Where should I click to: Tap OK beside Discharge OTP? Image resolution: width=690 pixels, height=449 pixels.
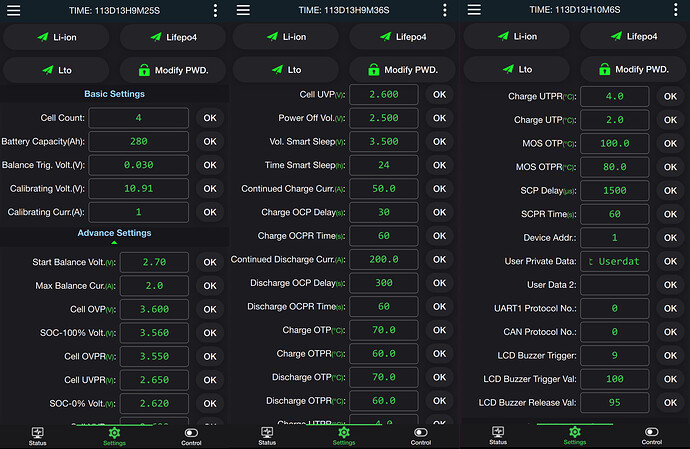click(x=439, y=377)
